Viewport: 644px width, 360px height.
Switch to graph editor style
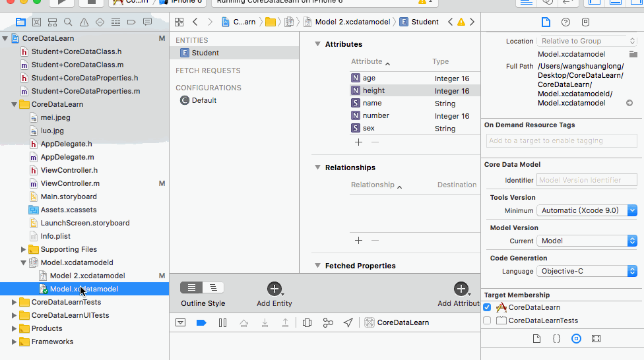coord(213,287)
